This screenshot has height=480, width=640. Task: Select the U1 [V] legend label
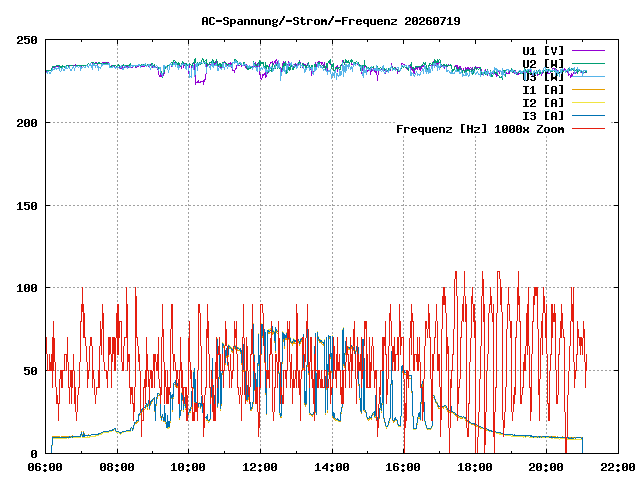543,51
